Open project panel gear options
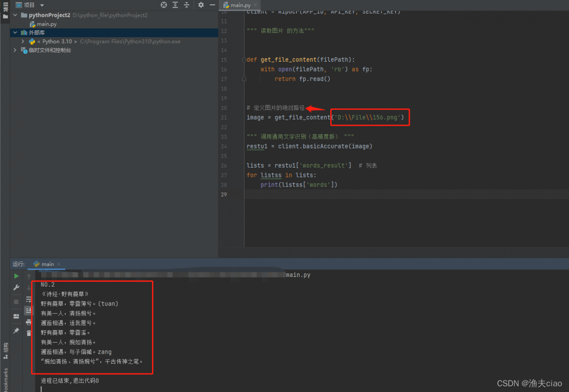Viewport: 569px width, 392px height. point(201,5)
